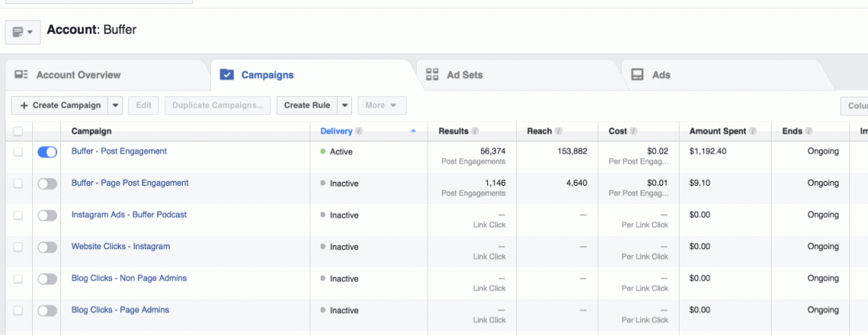
Task: Tick checkbox for Buffer - Post Engagement row
Action: 18,152
